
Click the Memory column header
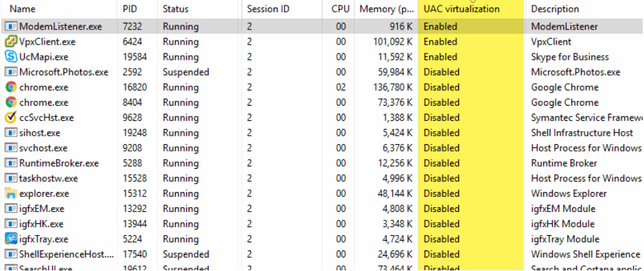click(386, 9)
